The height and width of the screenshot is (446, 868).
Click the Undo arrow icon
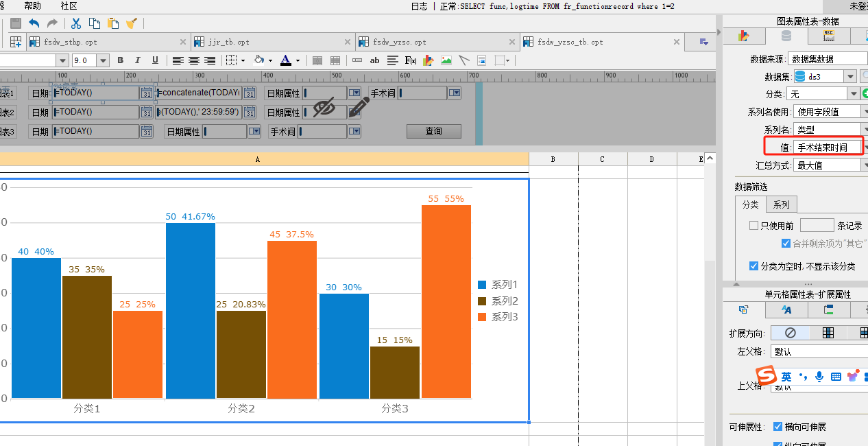click(x=34, y=23)
